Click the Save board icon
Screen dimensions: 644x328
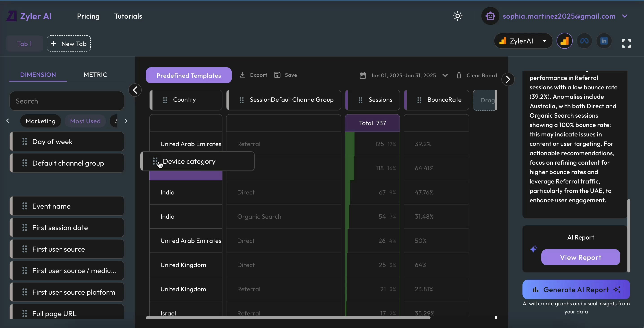pos(277,75)
